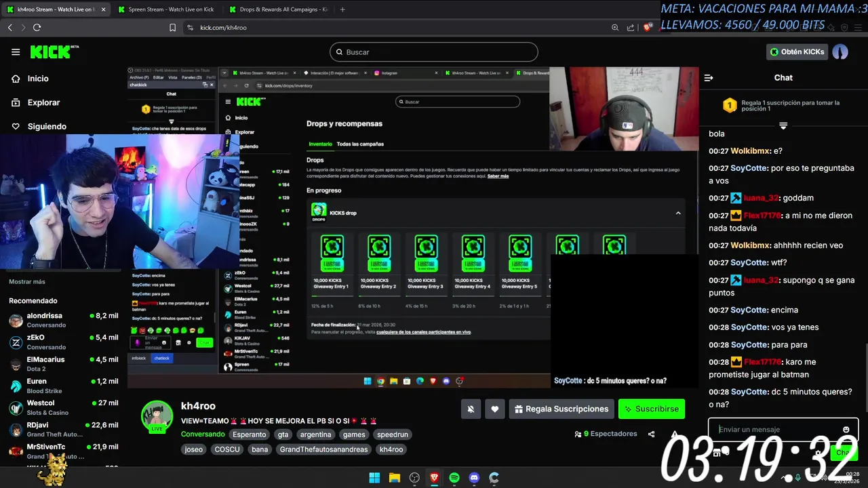Click chat username Wolkibmx in 'ahhhhh recien veo'
This screenshot has width=868, height=488.
click(x=749, y=245)
